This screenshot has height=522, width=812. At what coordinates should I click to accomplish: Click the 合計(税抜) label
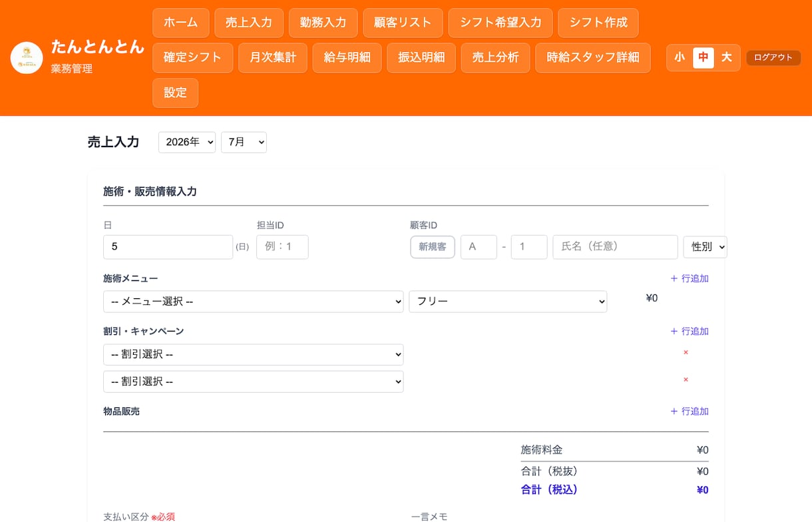tap(550, 471)
